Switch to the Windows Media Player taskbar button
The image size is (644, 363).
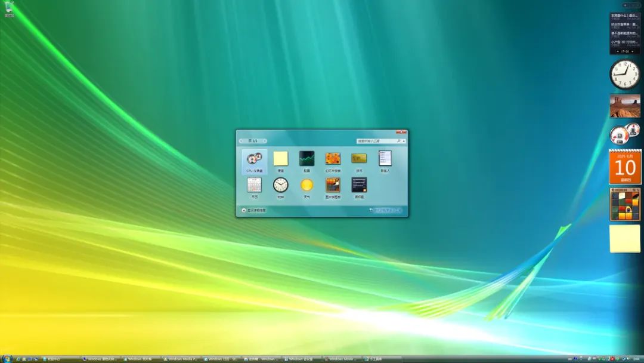pos(181,359)
